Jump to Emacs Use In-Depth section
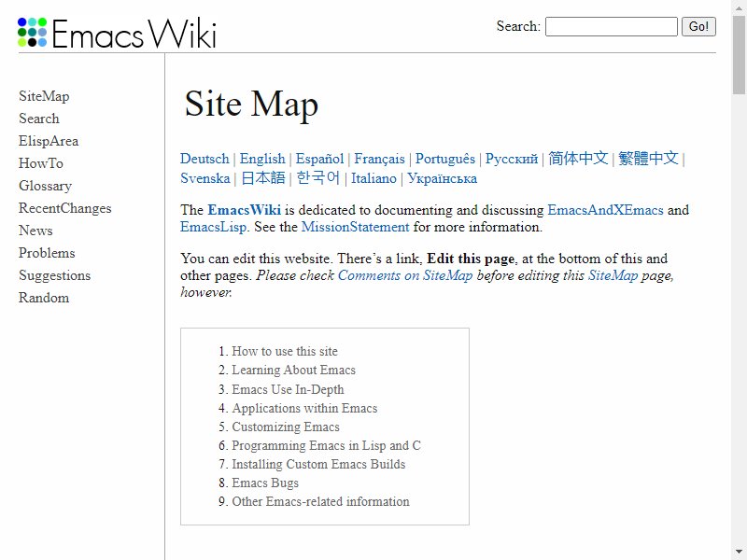 click(x=288, y=389)
